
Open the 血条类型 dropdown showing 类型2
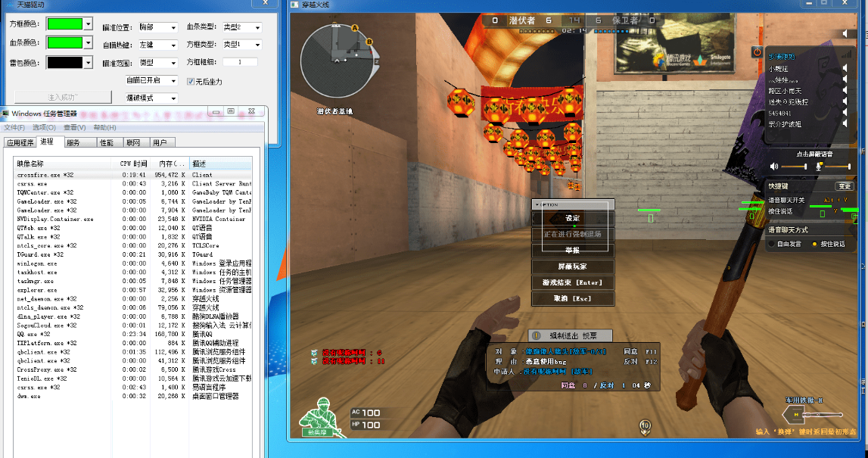coord(242,27)
